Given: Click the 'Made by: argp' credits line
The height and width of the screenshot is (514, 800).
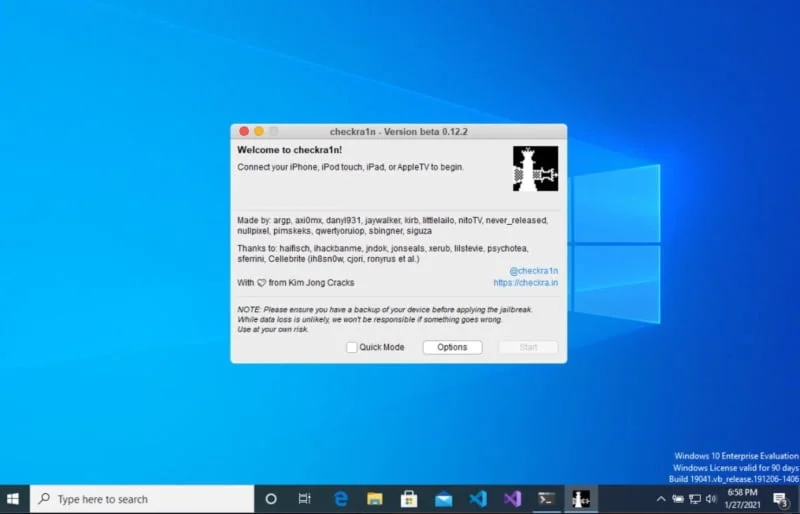Looking at the screenshot, I should pos(392,226).
